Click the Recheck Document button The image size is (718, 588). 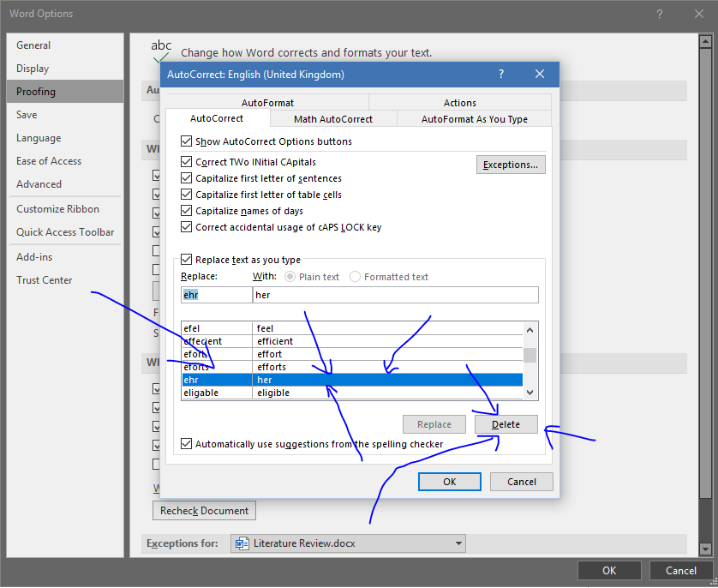(x=204, y=511)
